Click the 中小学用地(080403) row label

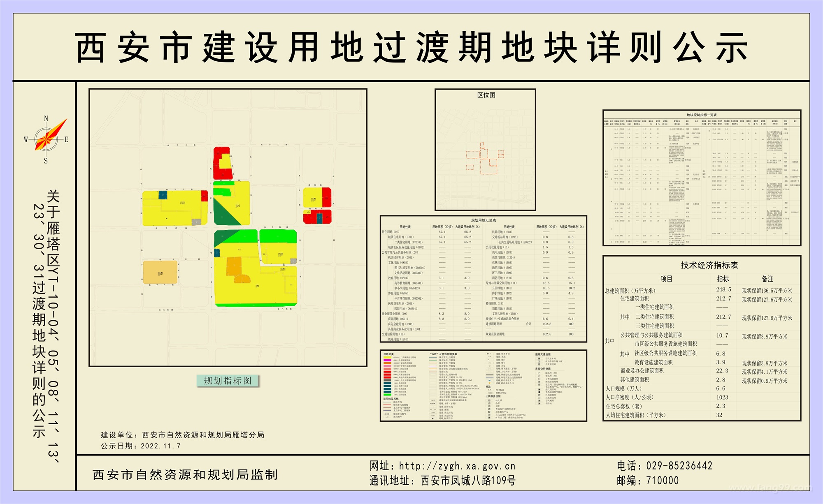[x=407, y=288]
